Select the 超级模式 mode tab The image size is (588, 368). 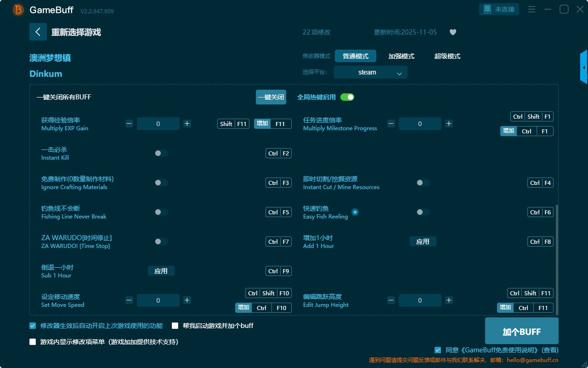click(x=447, y=56)
